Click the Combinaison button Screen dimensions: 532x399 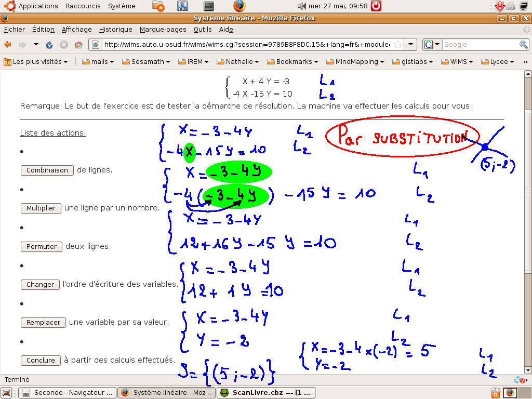click(47, 170)
